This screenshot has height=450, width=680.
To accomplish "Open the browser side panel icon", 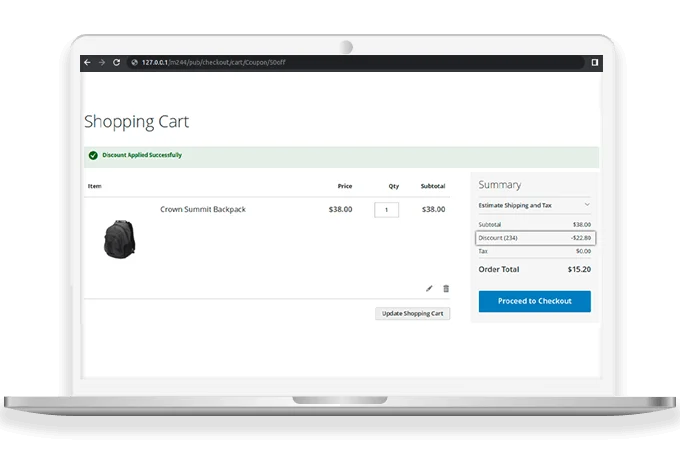I will click(594, 62).
